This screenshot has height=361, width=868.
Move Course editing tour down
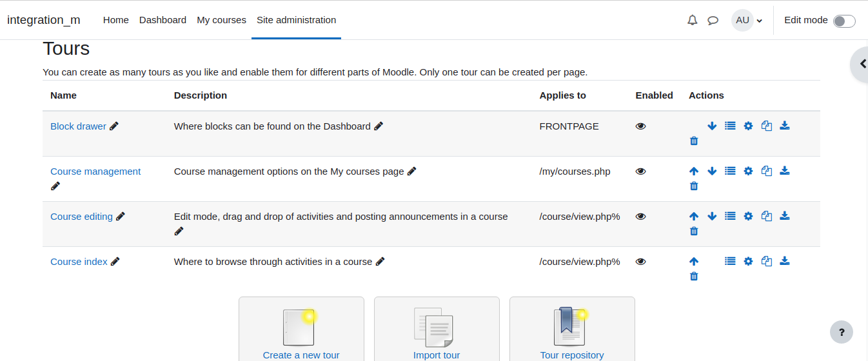pos(712,216)
